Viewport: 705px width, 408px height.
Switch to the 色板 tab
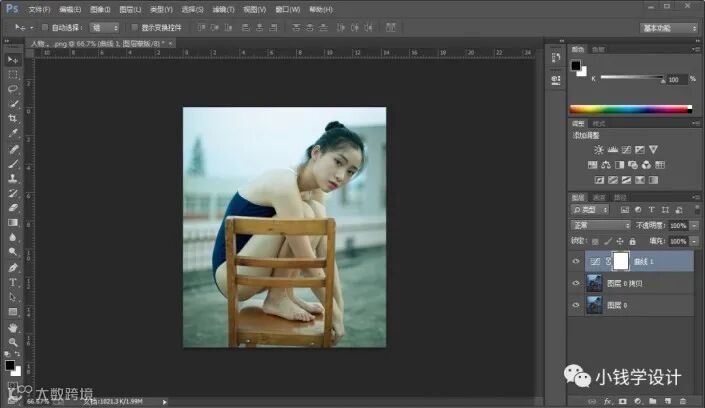pos(598,49)
